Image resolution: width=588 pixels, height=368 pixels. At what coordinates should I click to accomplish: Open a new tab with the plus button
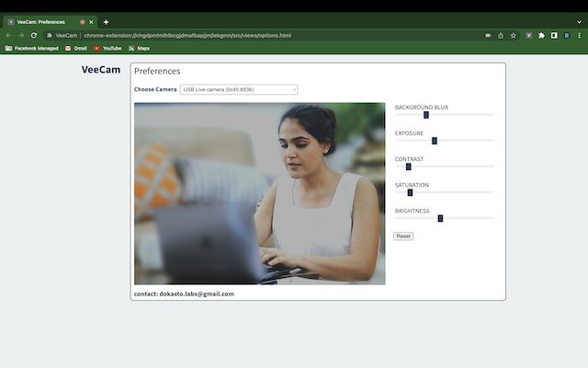point(107,22)
